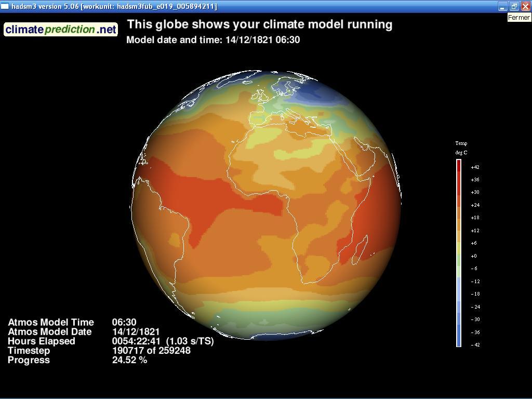Click the climateprediction.net logo
The image size is (532, 399).
61,30
